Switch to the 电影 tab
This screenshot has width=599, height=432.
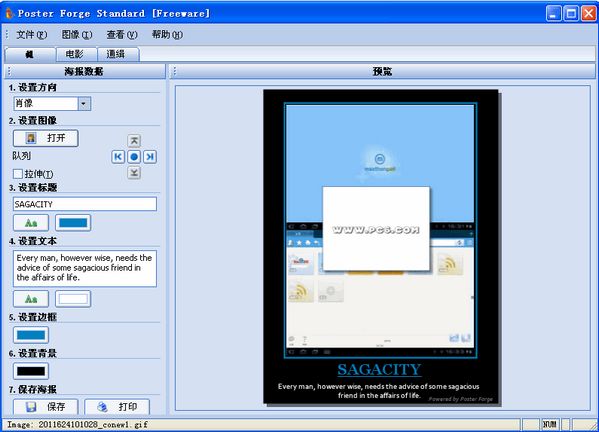(x=75, y=54)
